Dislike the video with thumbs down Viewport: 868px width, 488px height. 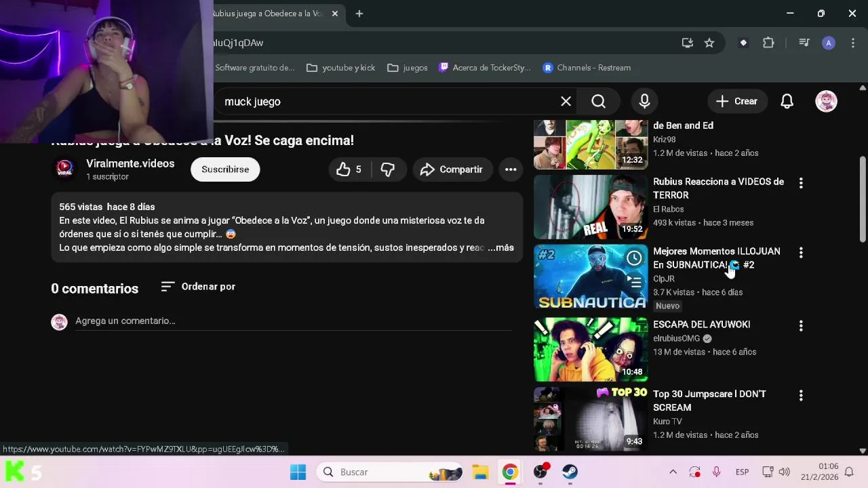click(x=388, y=169)
